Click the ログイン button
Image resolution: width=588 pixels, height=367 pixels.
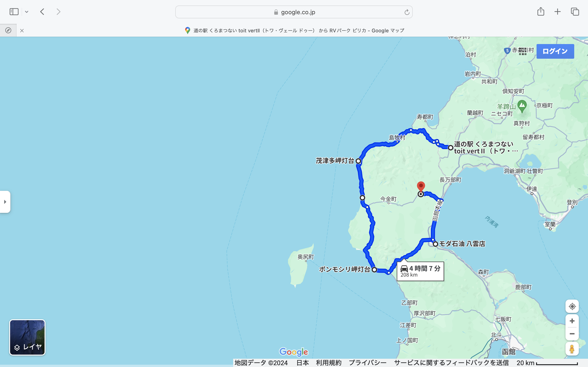click(x=555, y=51)
